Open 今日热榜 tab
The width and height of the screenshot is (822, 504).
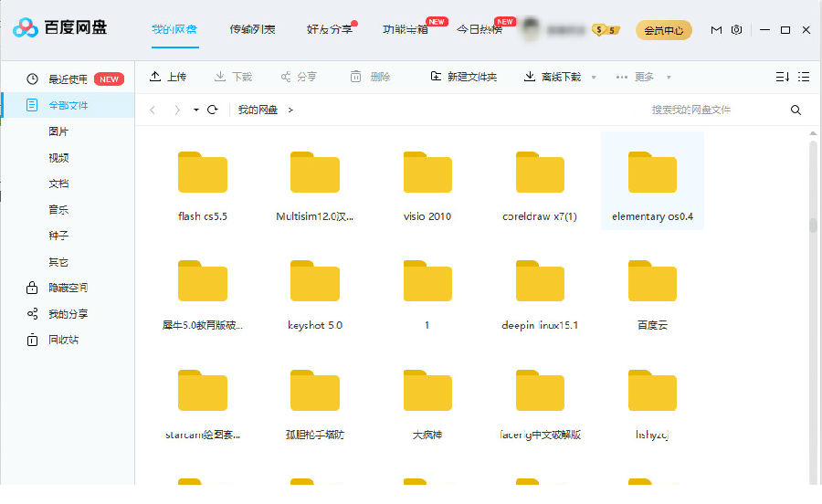(479, 29)
